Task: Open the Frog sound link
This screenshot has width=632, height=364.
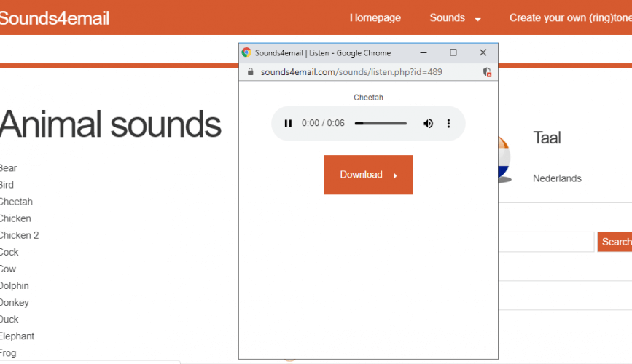Action: coord(8,353)
